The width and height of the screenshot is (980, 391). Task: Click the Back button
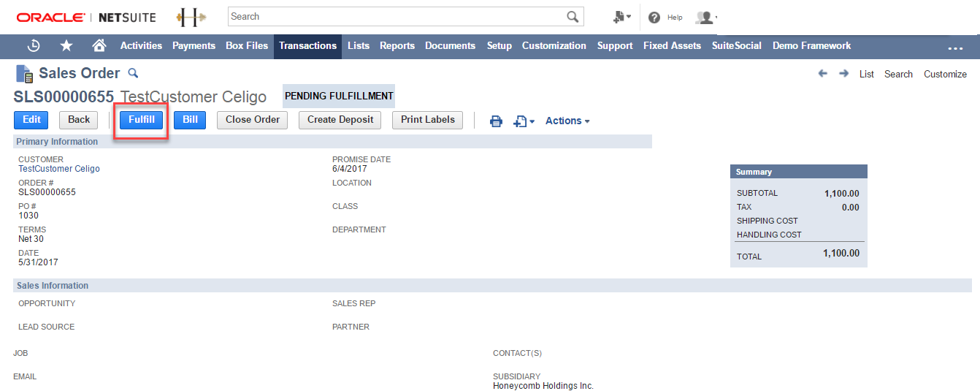pyautogui.click(x=79, y=120)
